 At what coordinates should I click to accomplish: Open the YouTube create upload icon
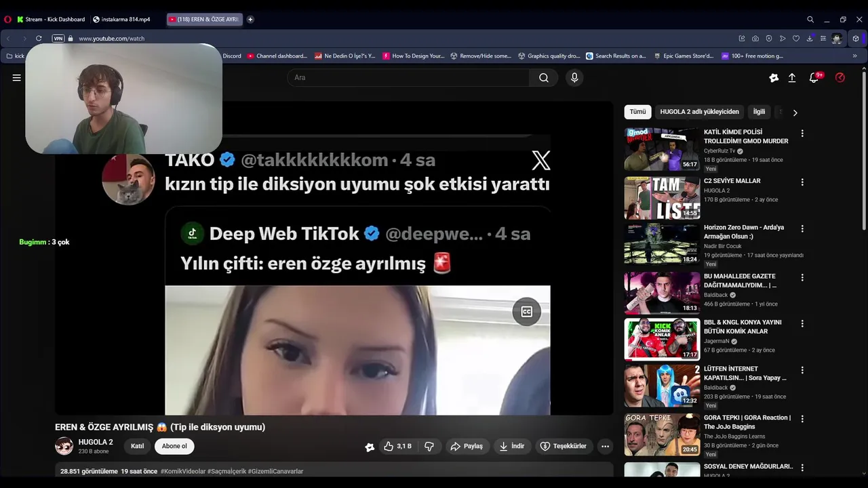(791, 78)
